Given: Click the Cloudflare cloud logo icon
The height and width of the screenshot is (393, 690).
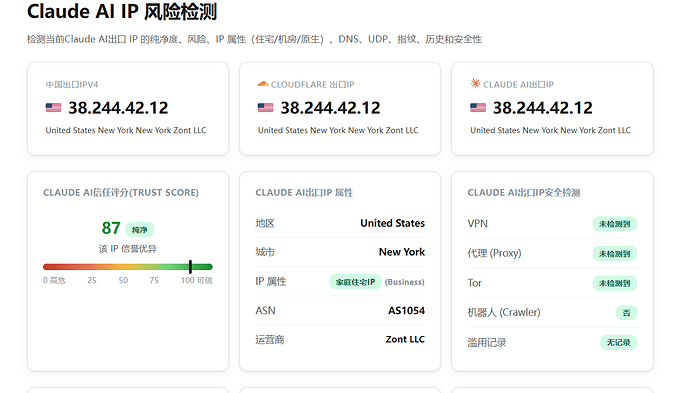Looking at the screenshot, I should click(263, 84).
